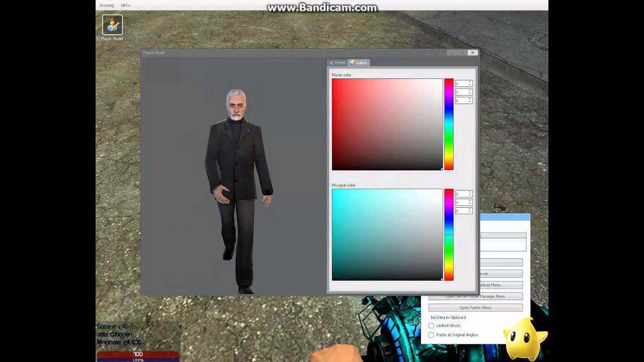Image resolution: width=644 pixels, height=362 pixels.
Task: Increase the Player color blue value with up arrow
Action: pyautogui.click(x=470, y=99)
